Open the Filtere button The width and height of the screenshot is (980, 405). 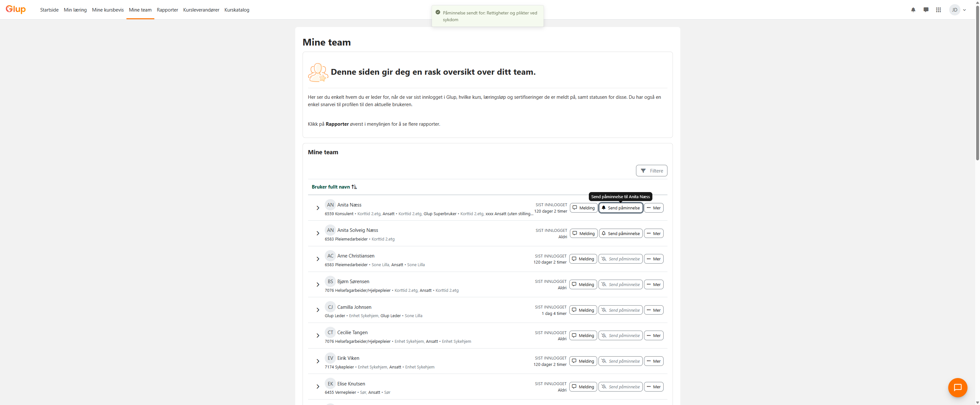[x=651, y=171]
